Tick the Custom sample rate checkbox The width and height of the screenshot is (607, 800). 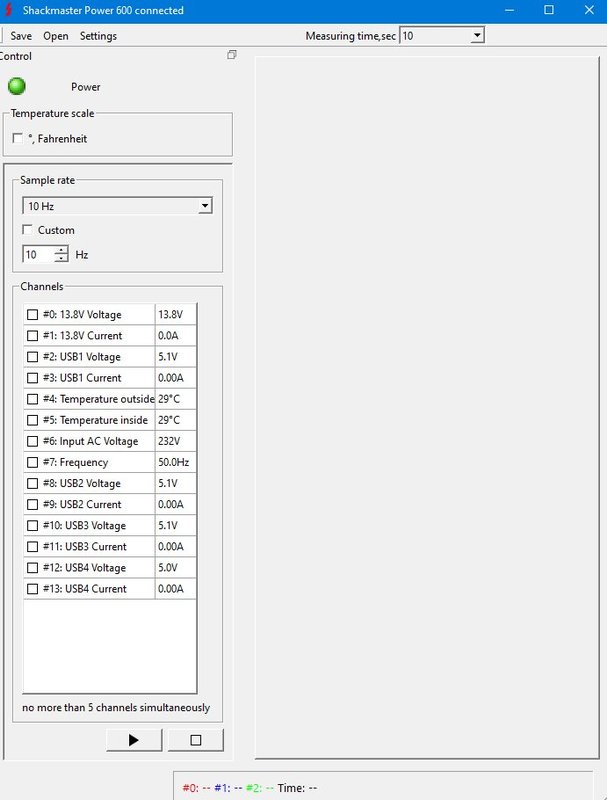27,230
